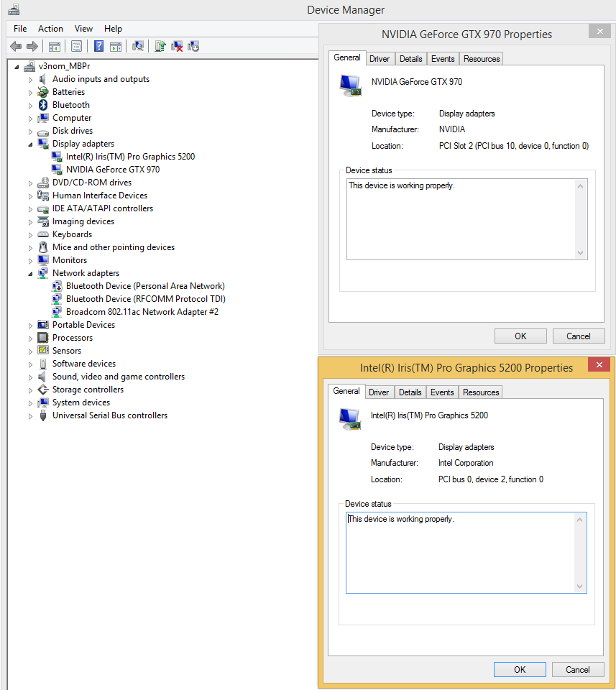
Task: Click Cancel in Intel Iris Pro Properties
Action: (578, 670)
